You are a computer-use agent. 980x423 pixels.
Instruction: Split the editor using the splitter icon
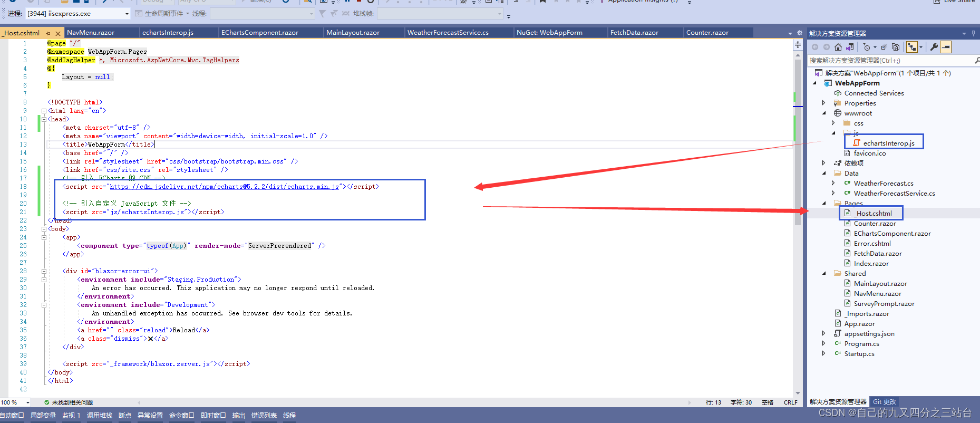pyautogui.click(x=798, y=45)
